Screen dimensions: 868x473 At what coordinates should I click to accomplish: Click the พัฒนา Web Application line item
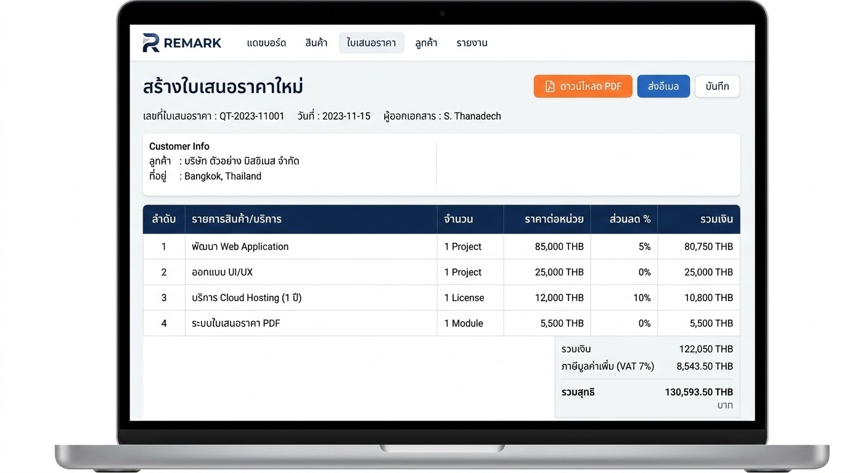coord(239,246)
